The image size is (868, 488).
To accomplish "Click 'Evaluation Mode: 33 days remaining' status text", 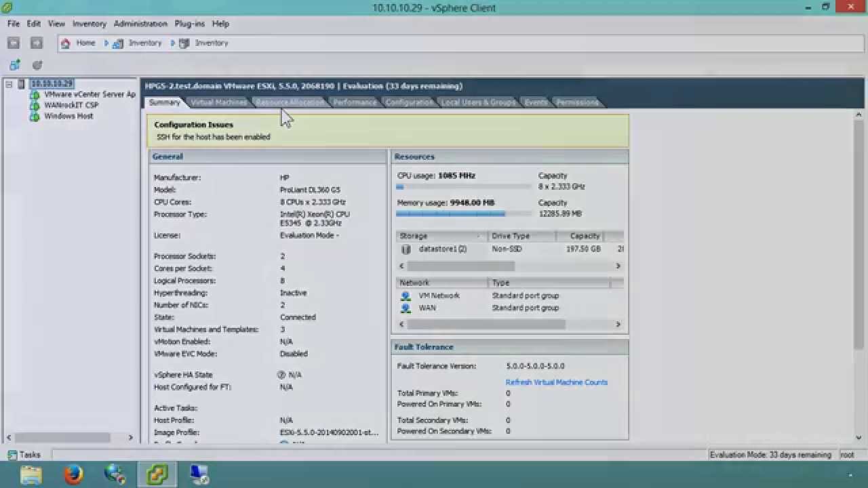I will tap(770, 455).
